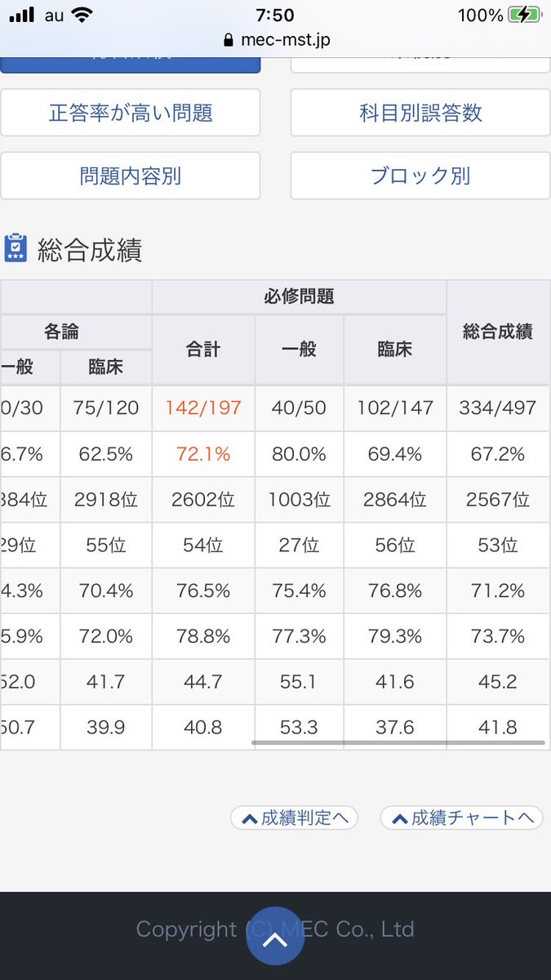551x980 pixels.
Task: Tap the 総合成績 table column header
Action: point(498,332)
